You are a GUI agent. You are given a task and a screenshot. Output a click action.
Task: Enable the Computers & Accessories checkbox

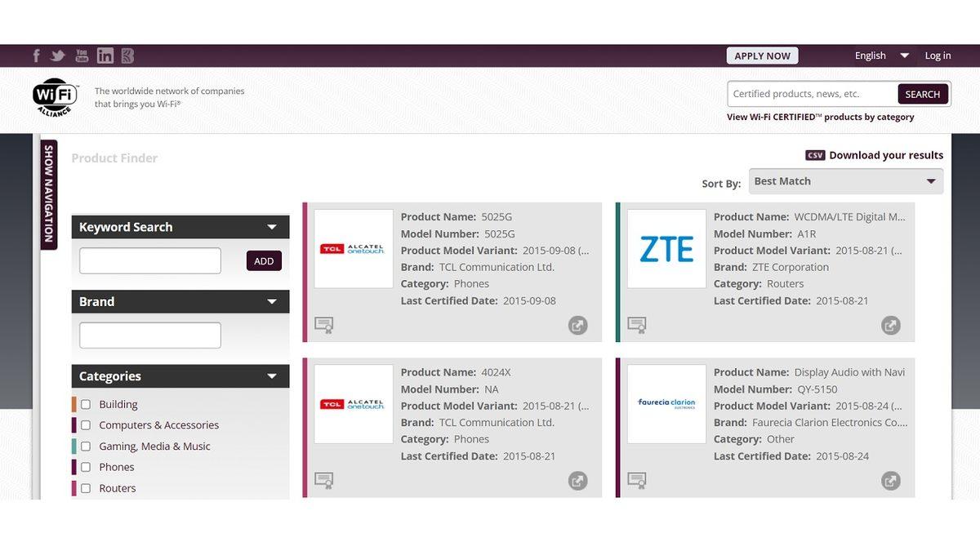pos(86,425)
